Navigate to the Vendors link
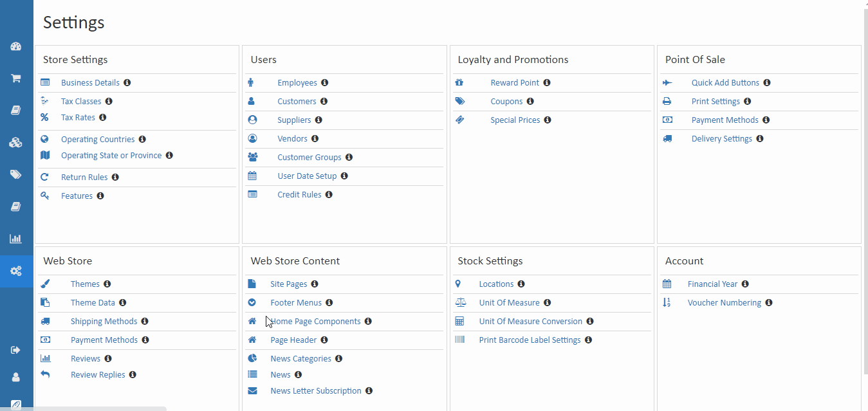 pyautogui.click(x=293, y=139)
